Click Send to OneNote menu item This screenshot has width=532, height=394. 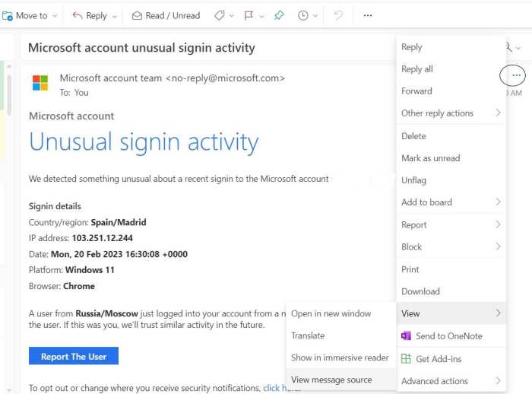tap(451, 336)
